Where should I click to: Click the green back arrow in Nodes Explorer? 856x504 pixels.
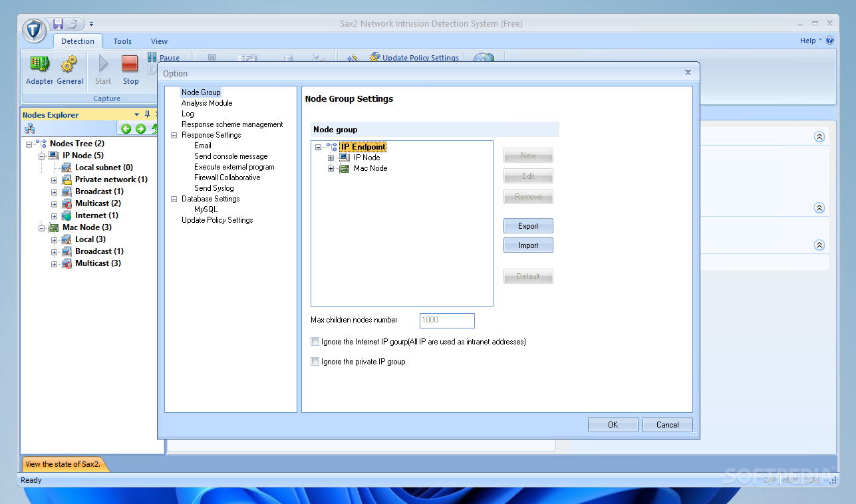[126, 128]
